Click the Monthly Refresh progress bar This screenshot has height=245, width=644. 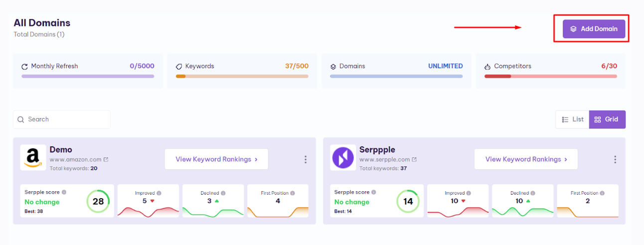[88, 76]
